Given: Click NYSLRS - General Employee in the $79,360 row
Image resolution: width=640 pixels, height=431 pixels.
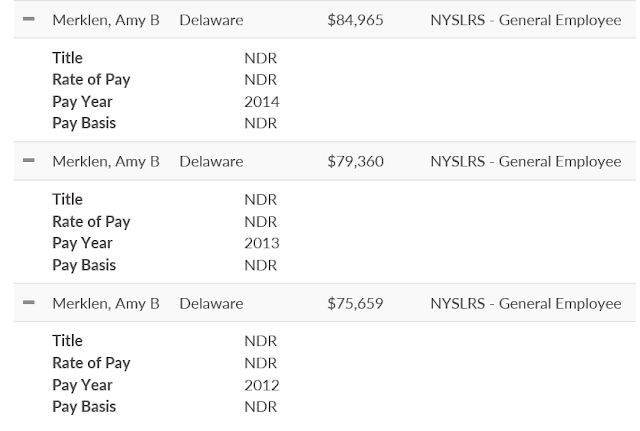Looking at the screenshot, I should point(525,162).
